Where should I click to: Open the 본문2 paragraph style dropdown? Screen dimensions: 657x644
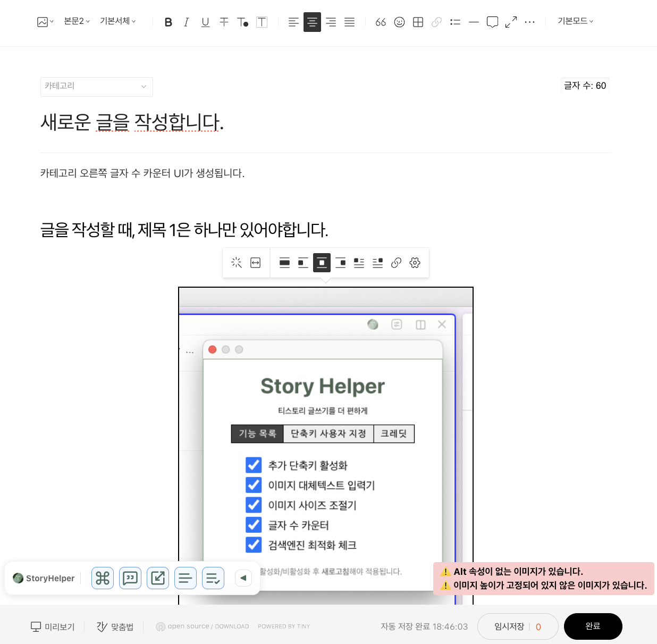click(x=77, y=21)
